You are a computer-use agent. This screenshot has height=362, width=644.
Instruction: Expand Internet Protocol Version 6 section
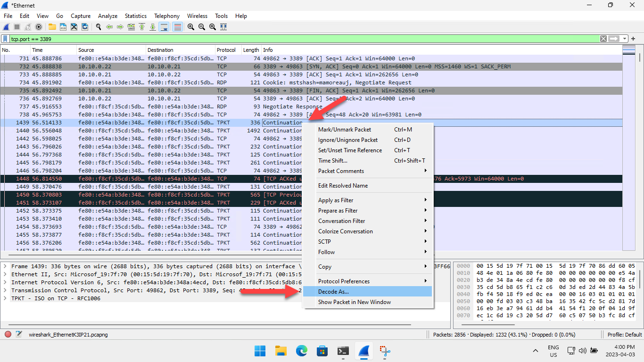click(x=5, y=282)
